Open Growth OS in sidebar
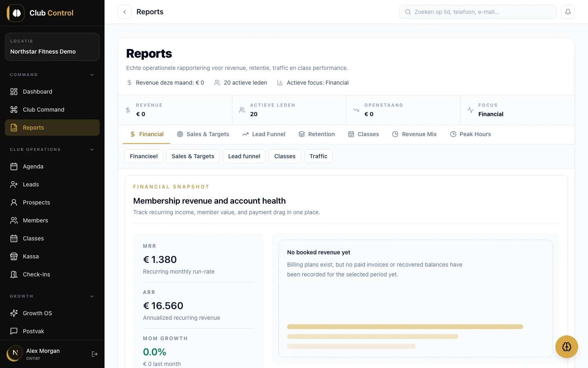Screen dimensions: 588x368 point(52,313)
